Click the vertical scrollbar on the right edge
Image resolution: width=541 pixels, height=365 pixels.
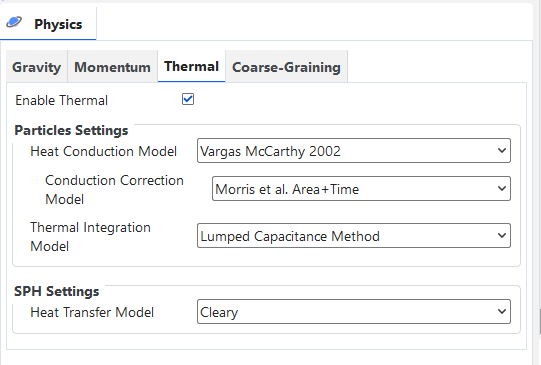point(539,322)
